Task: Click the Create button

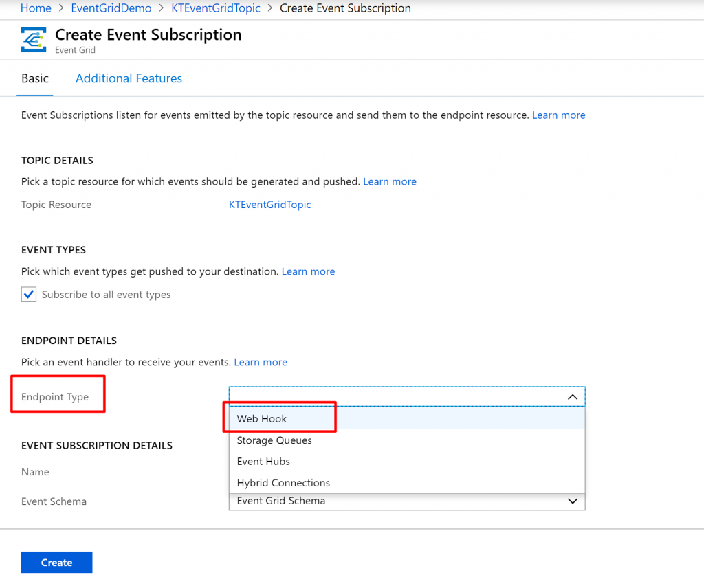Action: (x=56, y=563)
